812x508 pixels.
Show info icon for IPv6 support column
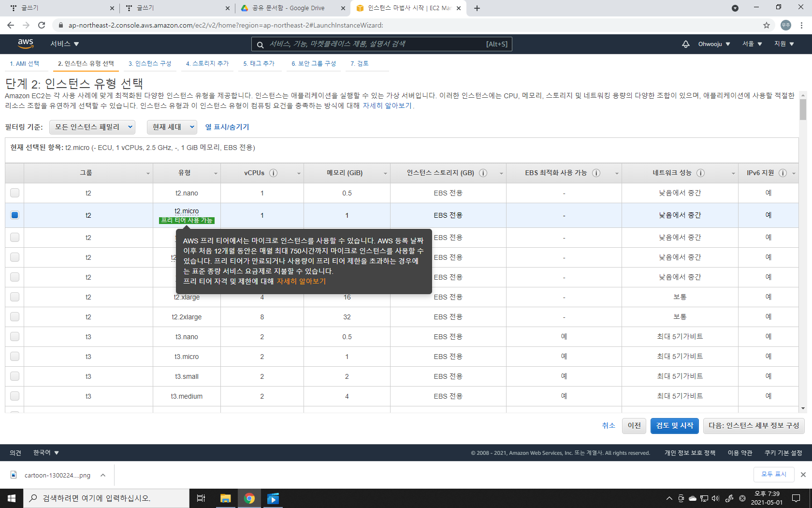coord(783,173)
